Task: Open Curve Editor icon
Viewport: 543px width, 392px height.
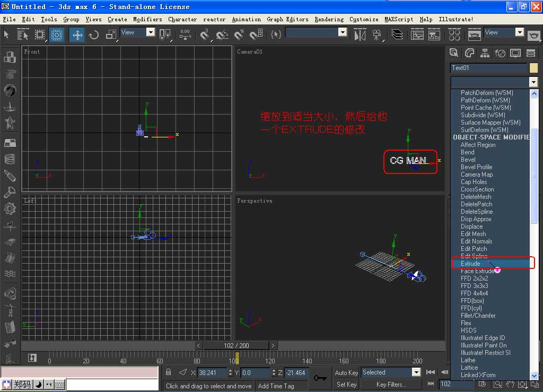Action: 417,34
